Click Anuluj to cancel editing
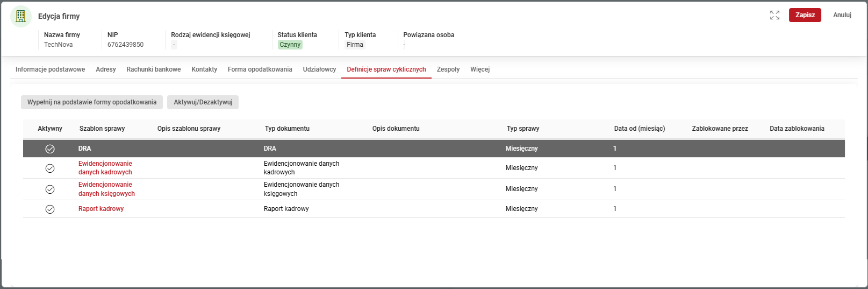The image size is (868, 289). point(842,15)
